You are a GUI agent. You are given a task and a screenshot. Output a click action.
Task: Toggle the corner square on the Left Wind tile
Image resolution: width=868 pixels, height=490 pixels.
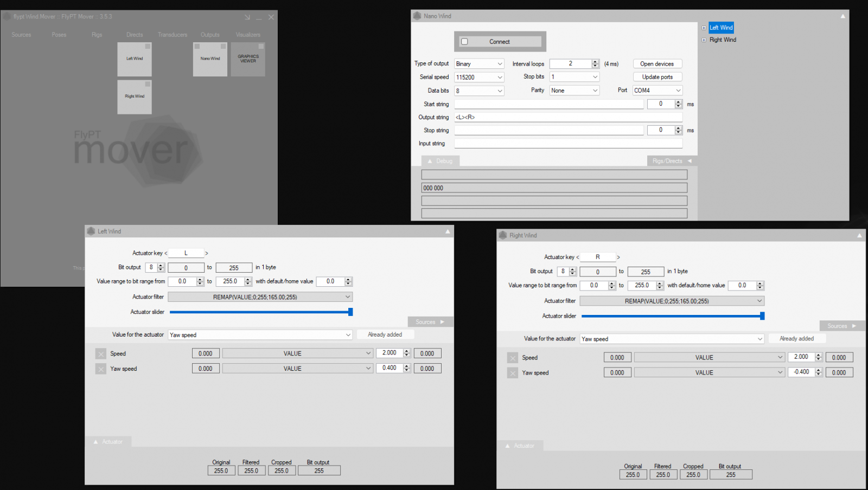pyautogui.click(x=148, y=47)
